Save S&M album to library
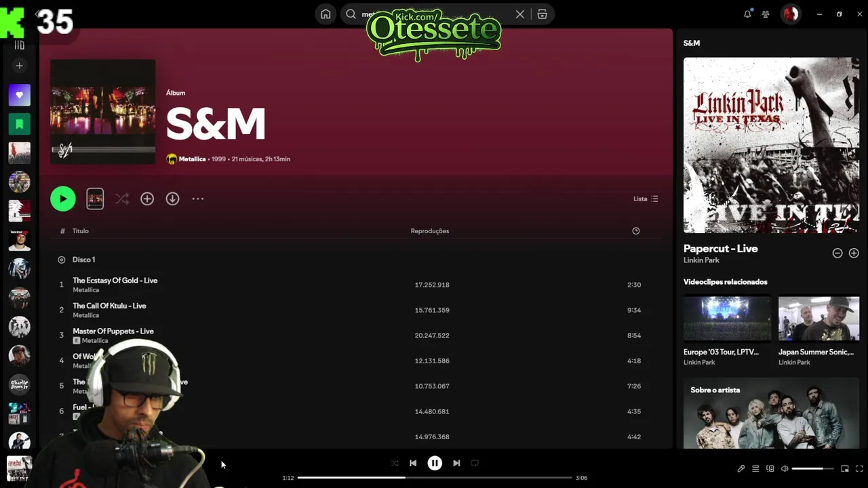The image size is (868, 488). point(147,199)
